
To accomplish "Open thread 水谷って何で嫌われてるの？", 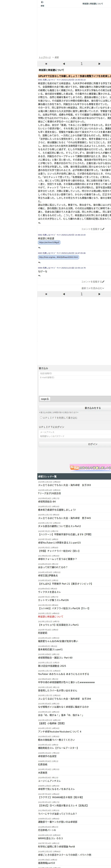I will (52, 567).
